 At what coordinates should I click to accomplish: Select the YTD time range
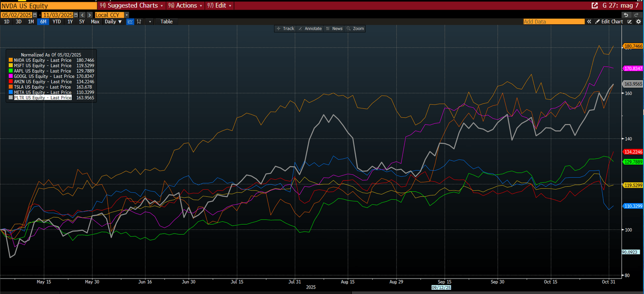pyautogui.click(x=57, y=22)
